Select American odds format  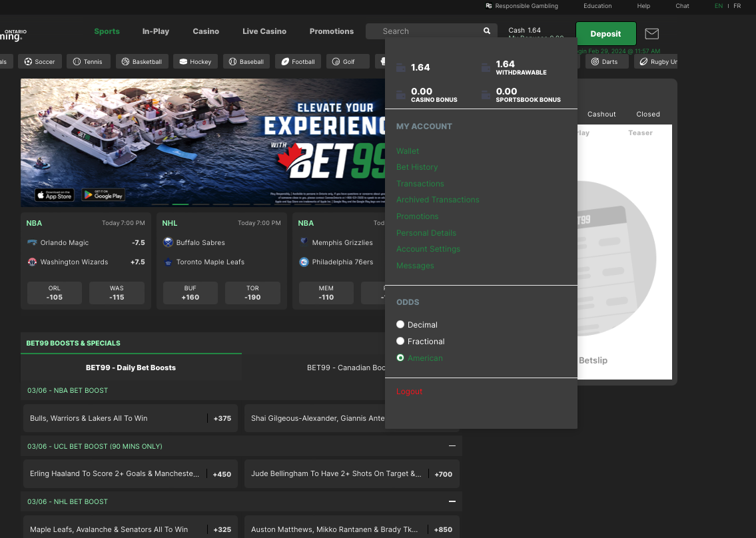(x=400, y=358)
